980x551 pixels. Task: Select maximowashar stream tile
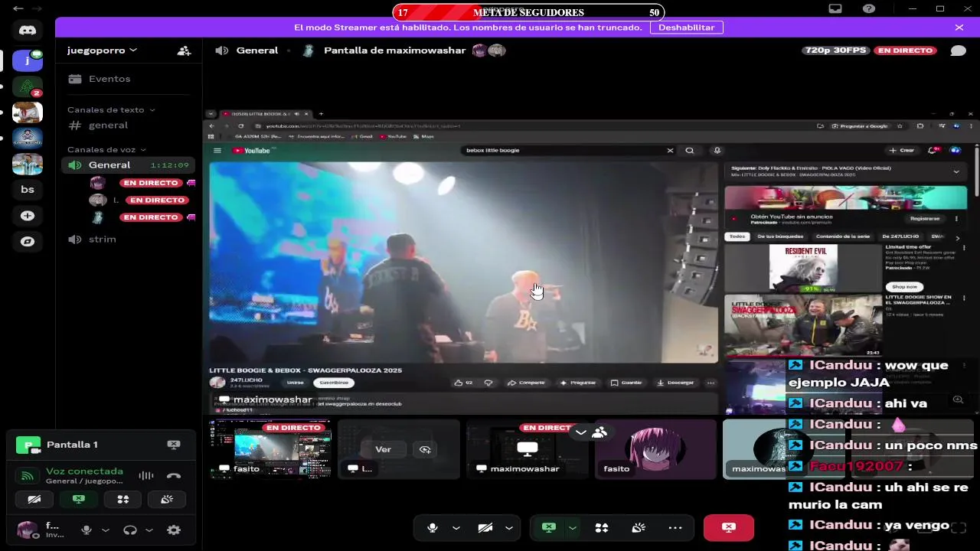click(x=528, y=448)
